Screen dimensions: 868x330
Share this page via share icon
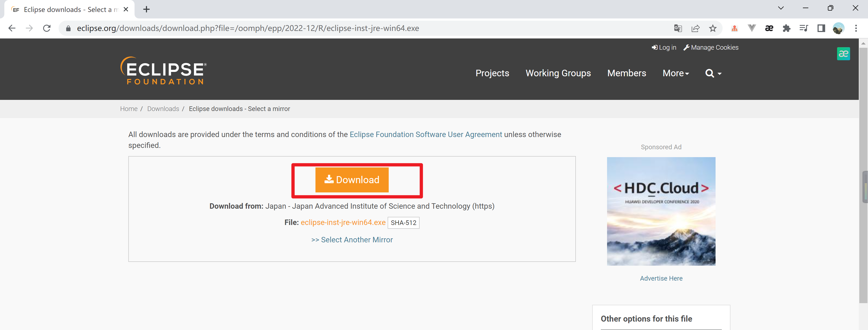click(x=695, y=28)
